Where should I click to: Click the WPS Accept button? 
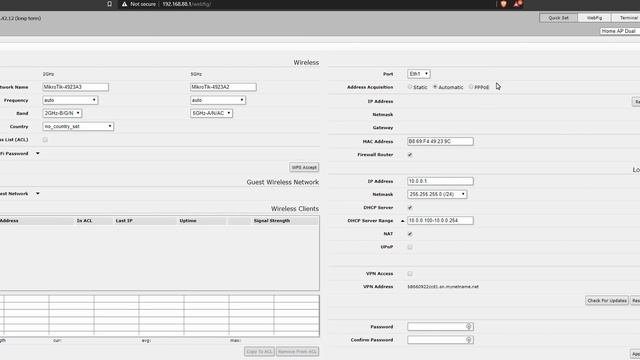tap(304, 167)
